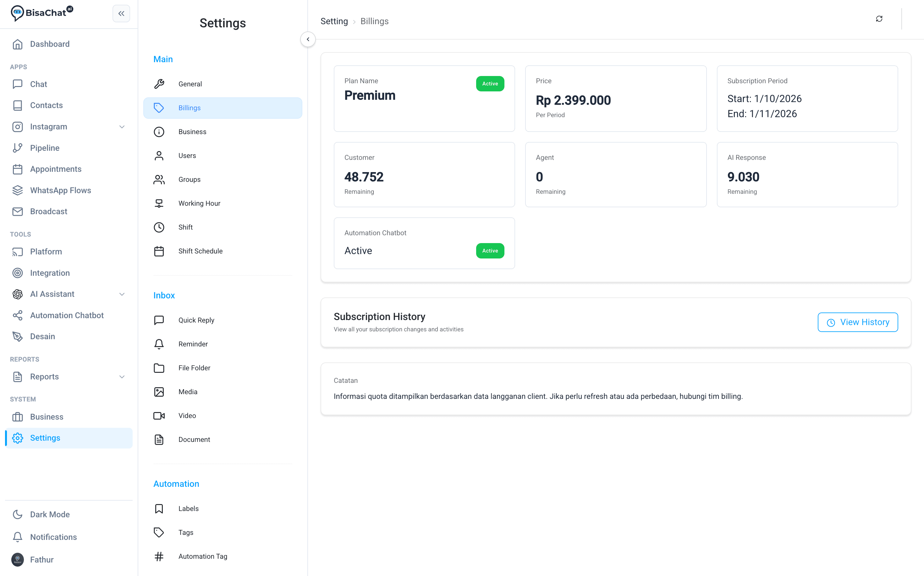Open Video setting
The image size is (924, 576).
pyautogui.click(x=223, y=416)
